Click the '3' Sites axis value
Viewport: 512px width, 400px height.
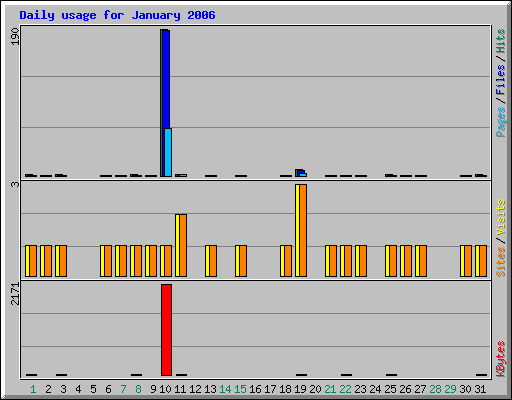click(15, 184)
